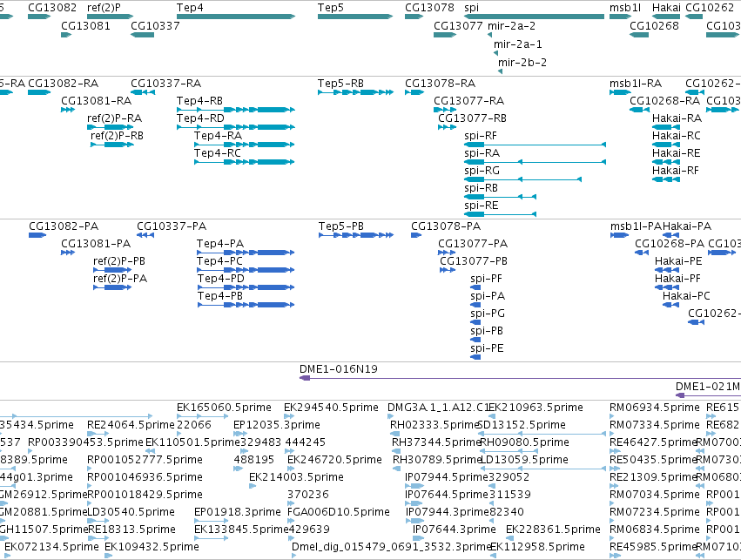This screenshot has height=560, width=741.
Task: Select the Tep5 gene label
Action: click(330, 8)
